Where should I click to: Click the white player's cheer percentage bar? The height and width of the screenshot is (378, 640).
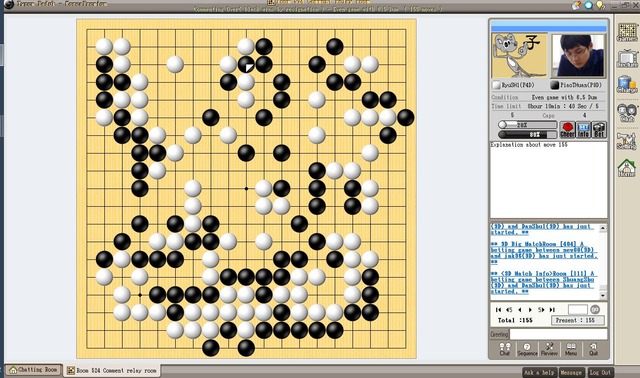click(527, 125)
